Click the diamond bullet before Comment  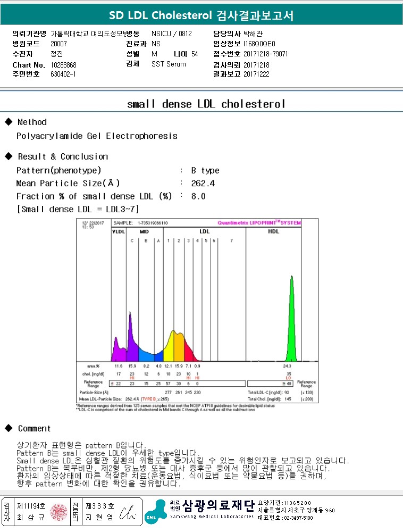click(8, 428)
